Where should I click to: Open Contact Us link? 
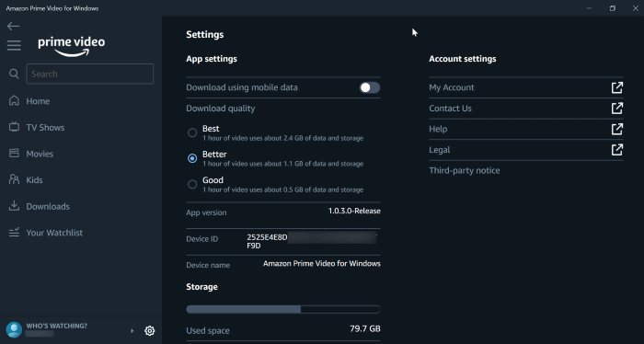coord(450,109)
